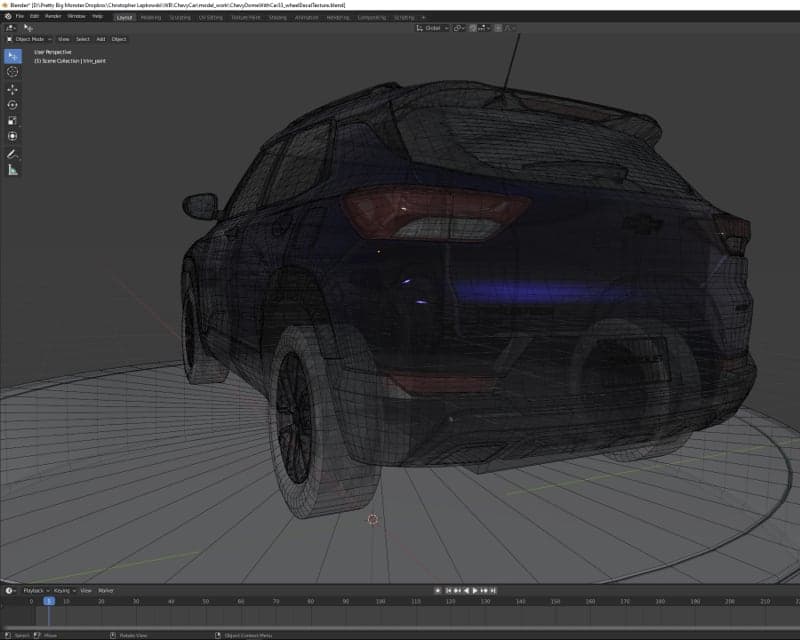Viewport: 800px width, 640px height.
Task: Select the Transform tool
Action: tap(13, 136)
